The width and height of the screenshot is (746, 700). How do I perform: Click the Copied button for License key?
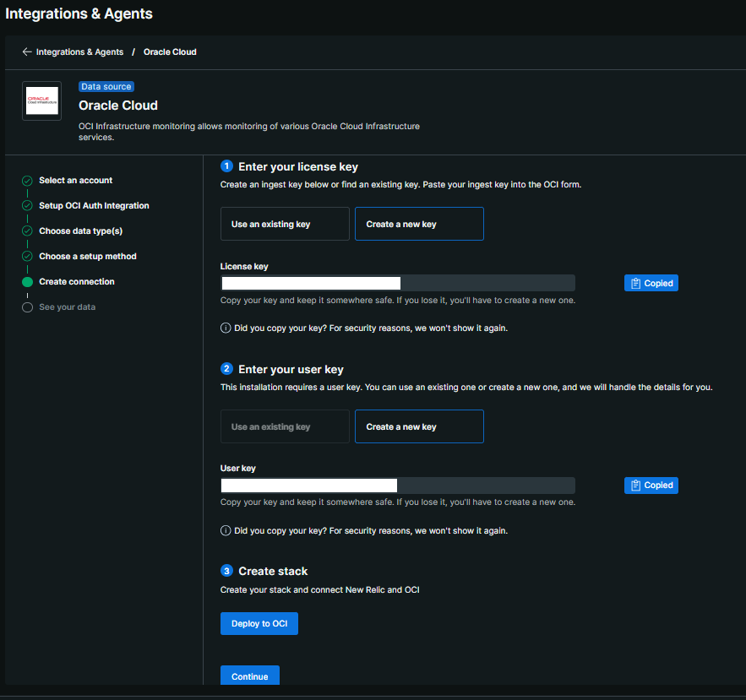[651, 283]
